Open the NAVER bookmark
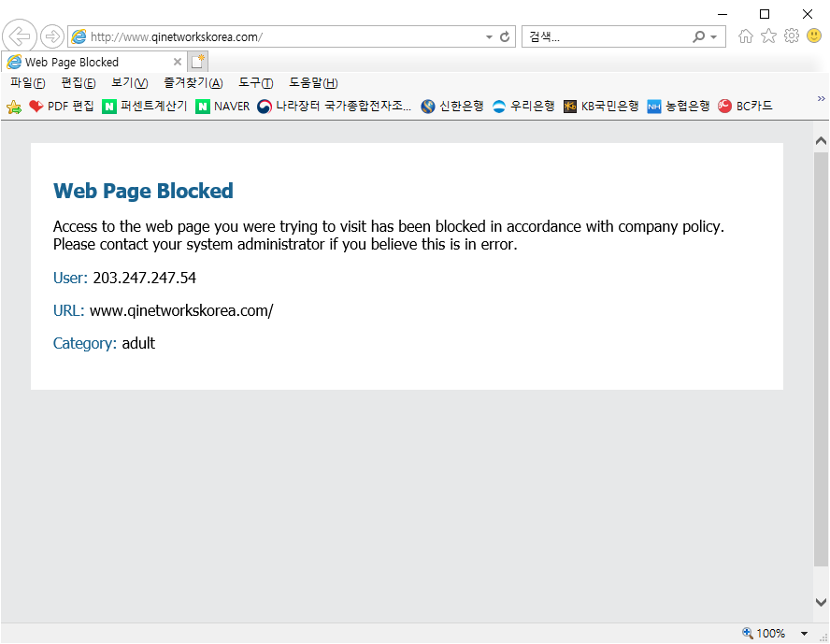The width and height of the screenshot is (830, 644). (x=222, y=107)
